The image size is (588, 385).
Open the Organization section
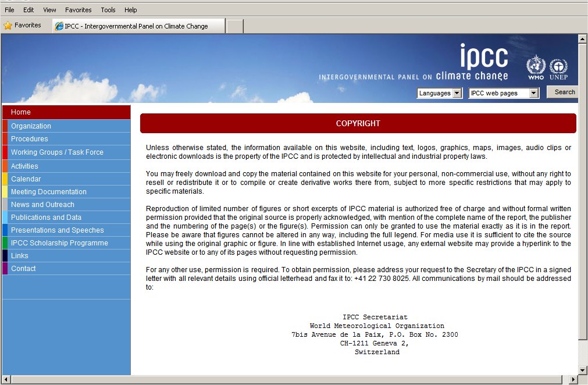66,126
